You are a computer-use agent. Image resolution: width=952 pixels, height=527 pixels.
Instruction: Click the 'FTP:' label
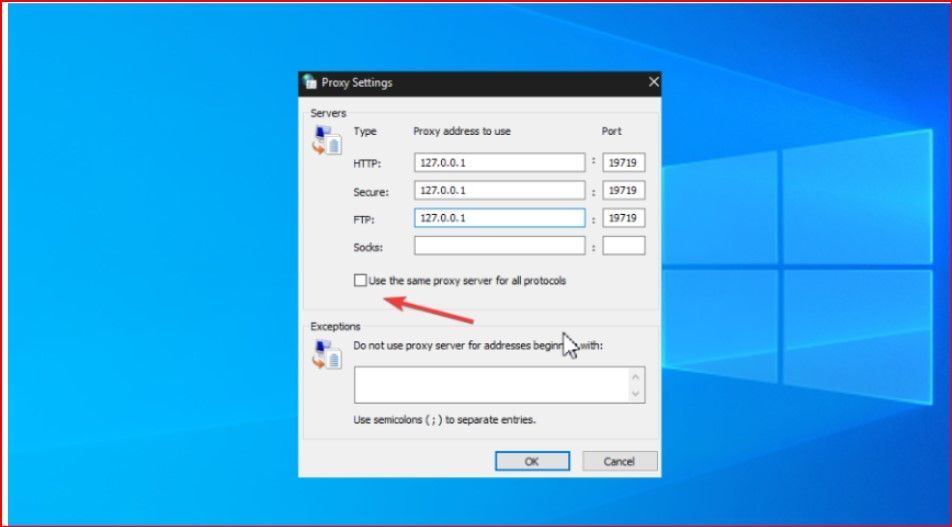364,220
